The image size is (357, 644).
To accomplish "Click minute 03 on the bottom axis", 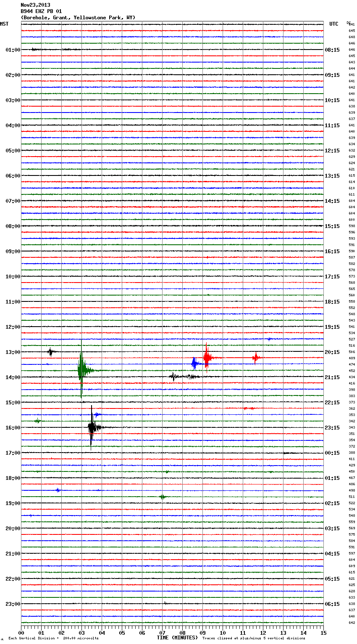I will click(x=81, y=633).
